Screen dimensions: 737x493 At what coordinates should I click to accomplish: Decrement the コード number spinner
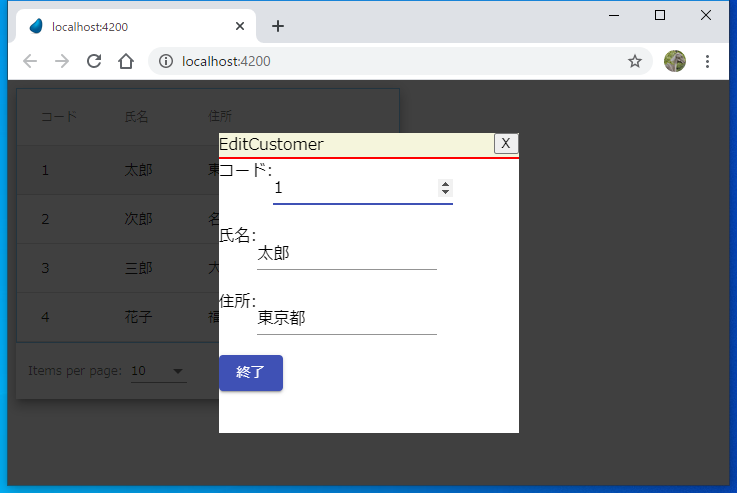tap(446, 192)
